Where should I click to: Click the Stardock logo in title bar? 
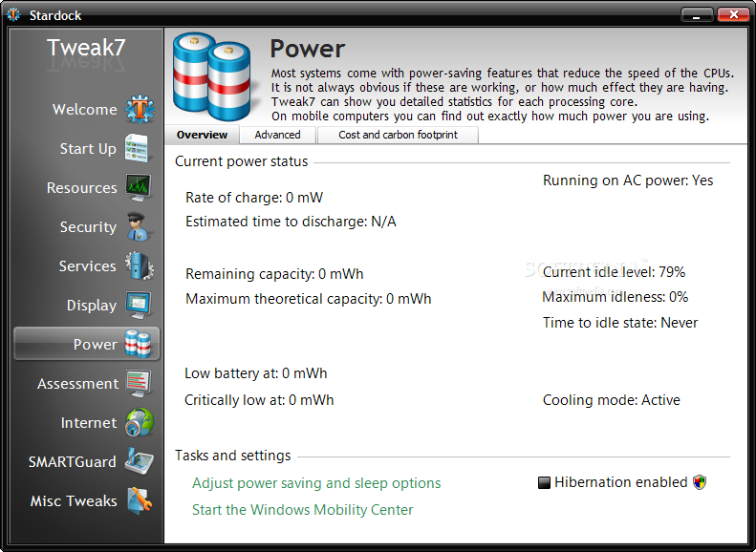click(13, 15)
